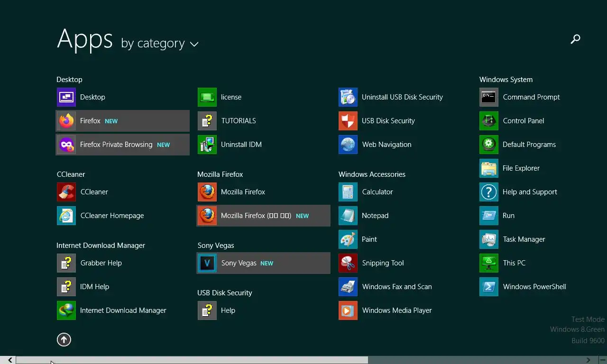Click the zoom-out minus button at bottom corner
607x364 pixels.
602,360
